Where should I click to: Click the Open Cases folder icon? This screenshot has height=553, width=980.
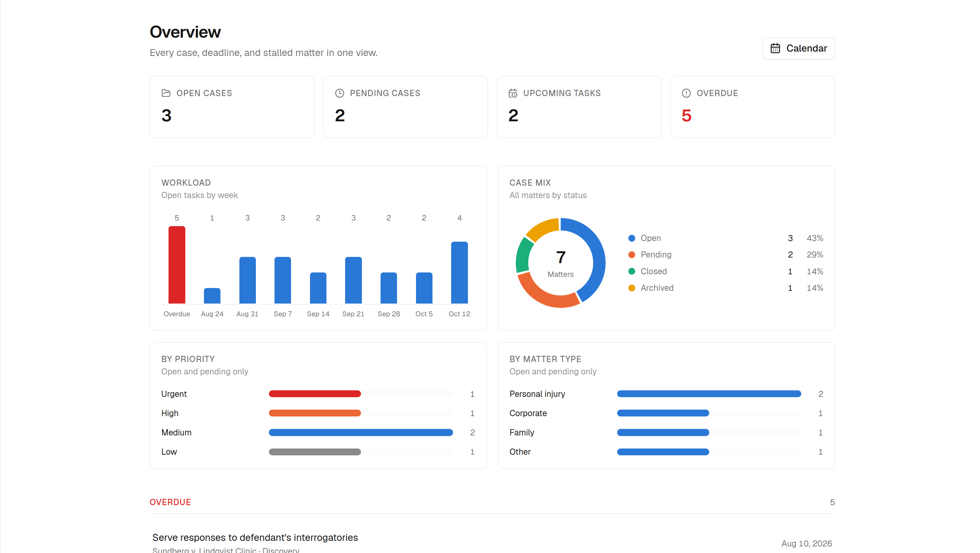(x=166, y=93)
